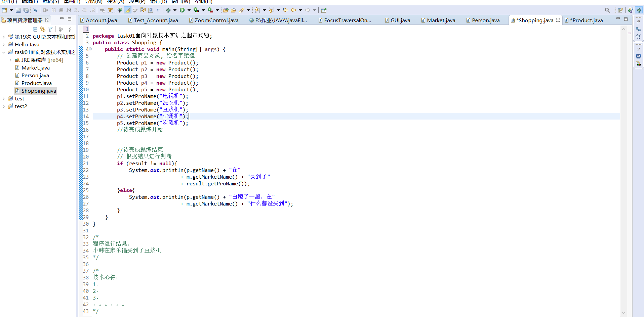
Task: Click the Run External Tools icon
Action: pyautogui.click(x=210, y=10)
